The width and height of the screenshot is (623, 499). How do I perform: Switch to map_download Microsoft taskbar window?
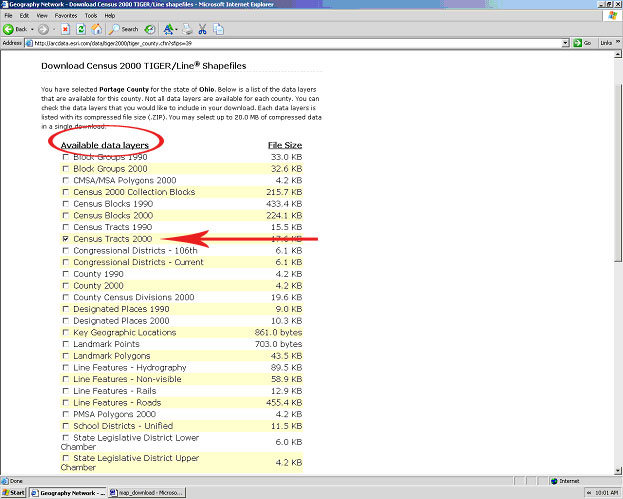pyautogui.click(x=147, y=493)
